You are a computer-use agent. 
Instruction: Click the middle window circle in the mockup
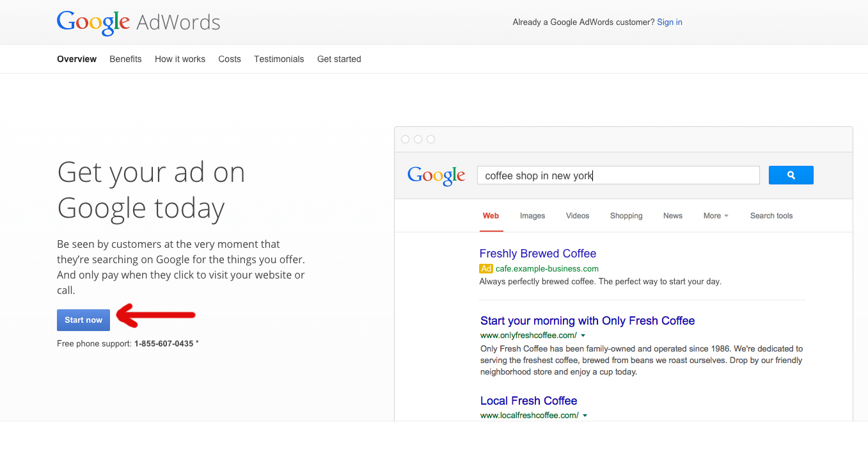click(418, 139)
